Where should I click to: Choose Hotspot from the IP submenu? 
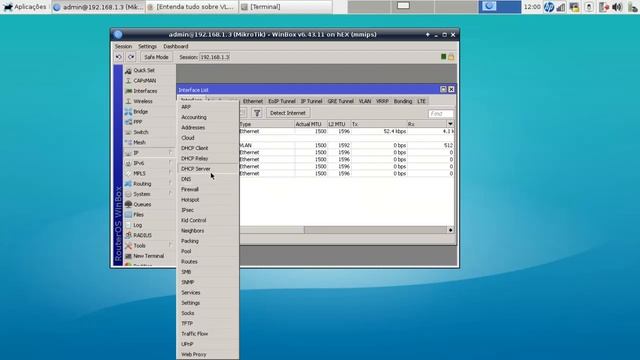click(x=208, y=200)
